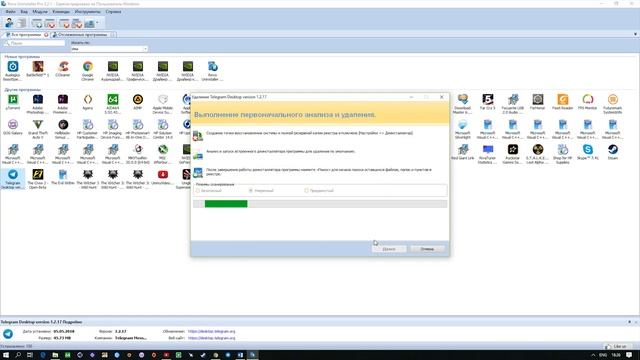This screenshot has width=640, height=360.
Task: Click the Отмена button in uninstall dialog
Action: (427, 249)
